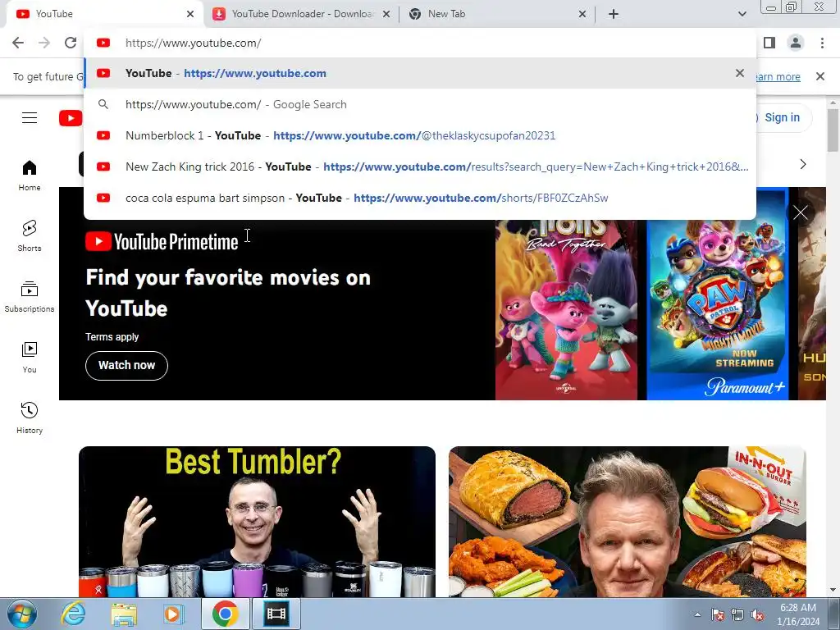Click the YouTube logo in header

point(71,118)
